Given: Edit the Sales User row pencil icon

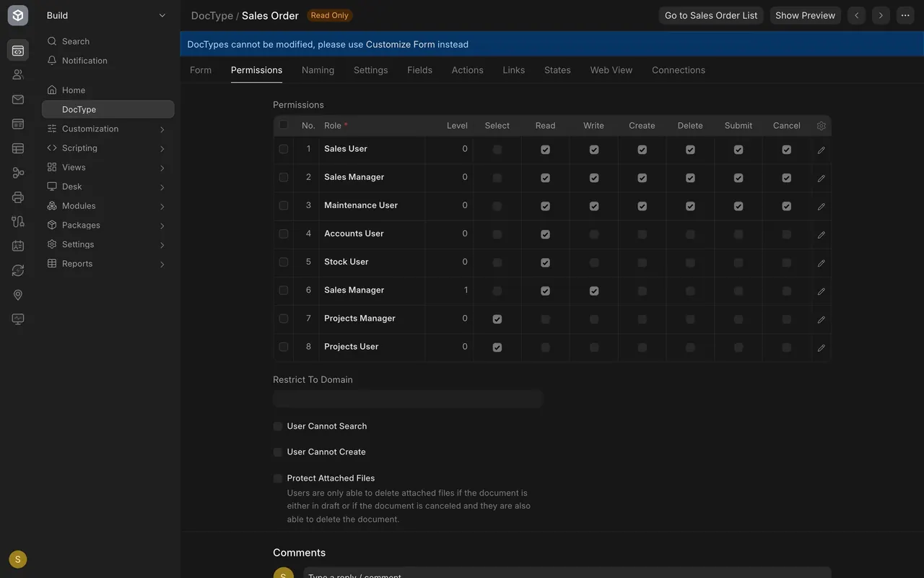Looking at the screenshot, I should [x=821, y=150].
